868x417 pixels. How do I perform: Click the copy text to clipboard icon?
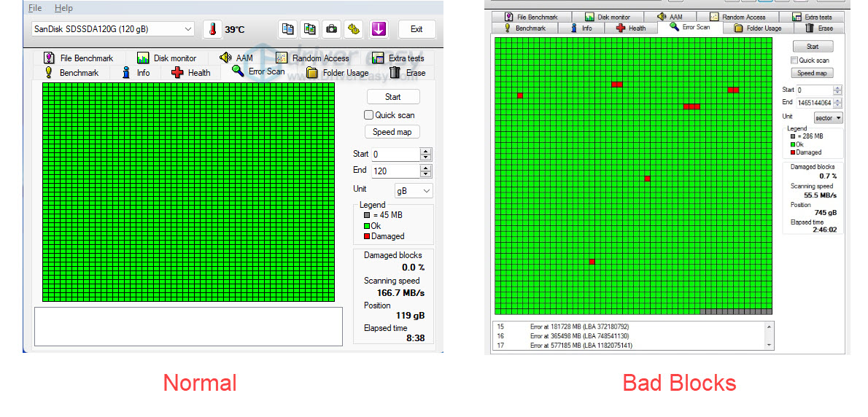[x=288, y=29]
